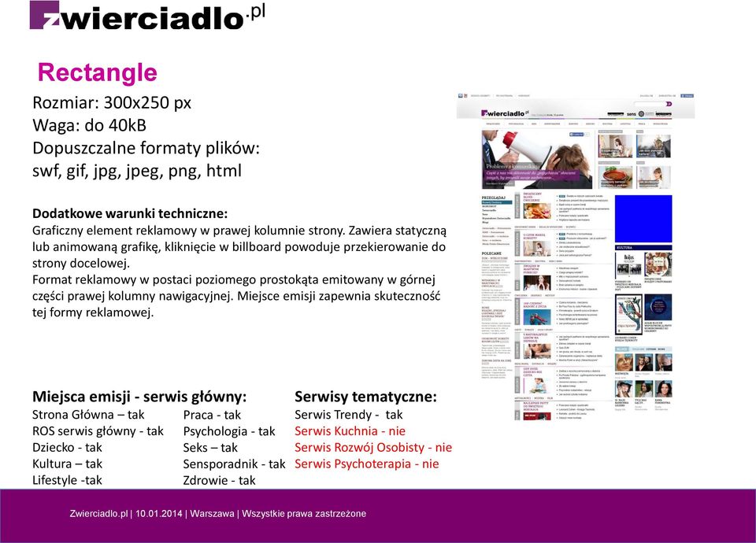The height and width of the screenshot is (543, 756).
Task: Click the 'KULTURA' section bar in the preview
Action: 643,248
